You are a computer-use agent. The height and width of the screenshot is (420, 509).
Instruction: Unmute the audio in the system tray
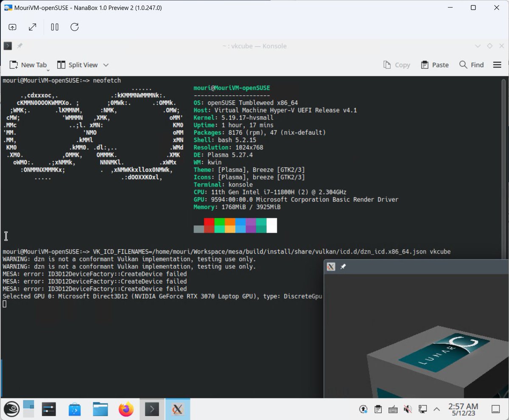pos(407,409)
